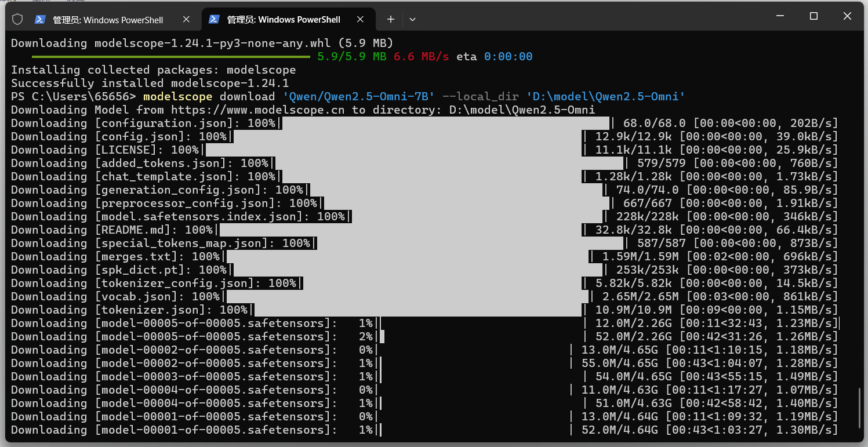Click the 'Qwen/Qwen2.5-Omni-7B' argument text

359,96
